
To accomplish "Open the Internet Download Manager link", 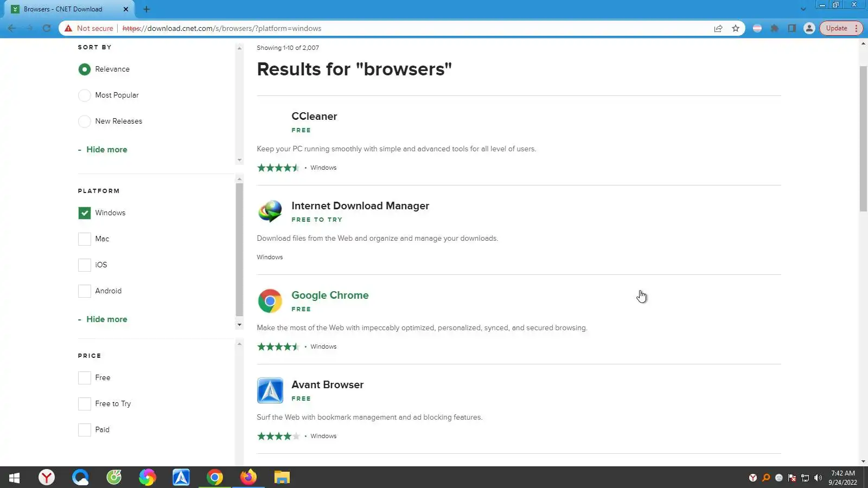I will coord(360,206).
